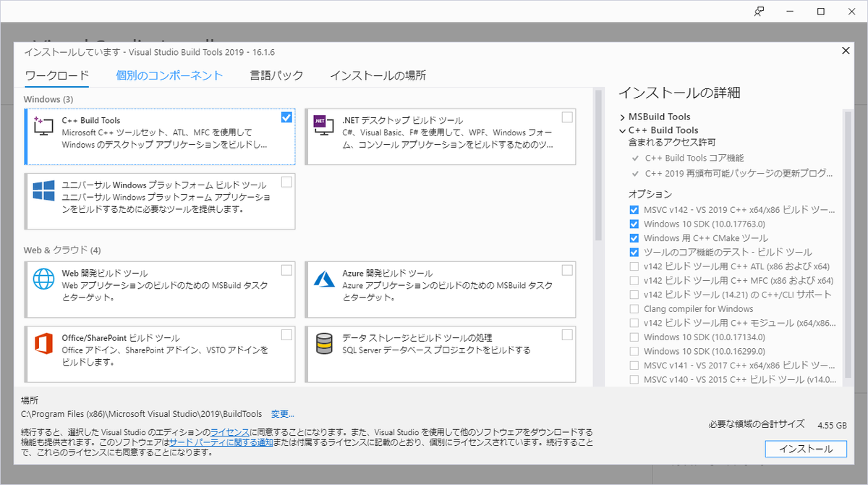
Task: Uncheck the C++ Build Tools workload checkbox
Action: click(x=286, y=117)
